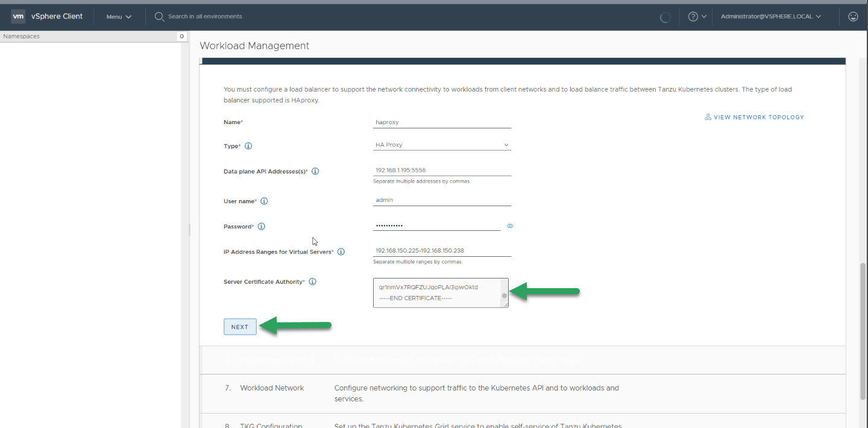Click the Namespaces count badge 0
The image size is (868, 428).
(x=181, y=36)
